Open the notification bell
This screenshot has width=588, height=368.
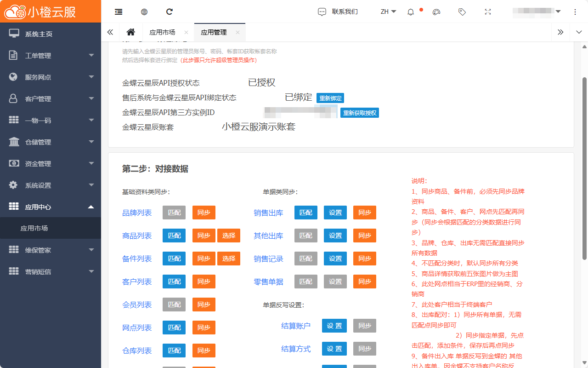pos(411,12)
